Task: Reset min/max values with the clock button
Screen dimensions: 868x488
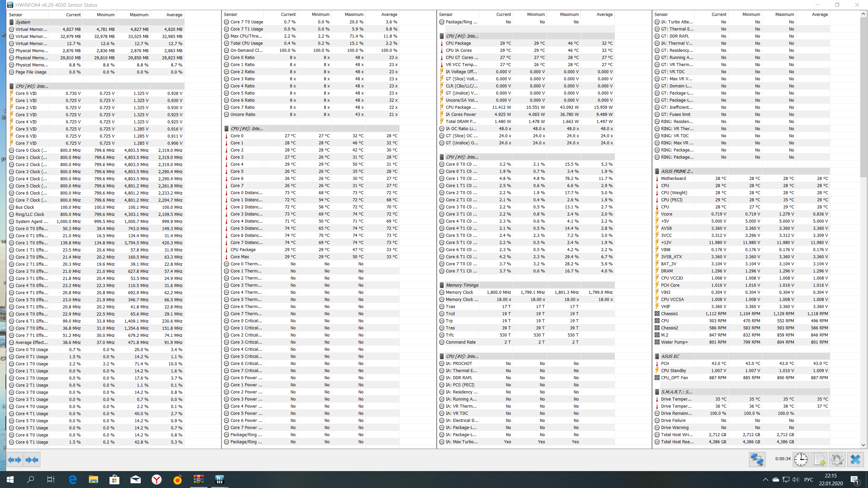Action: (x=801, y=460)
